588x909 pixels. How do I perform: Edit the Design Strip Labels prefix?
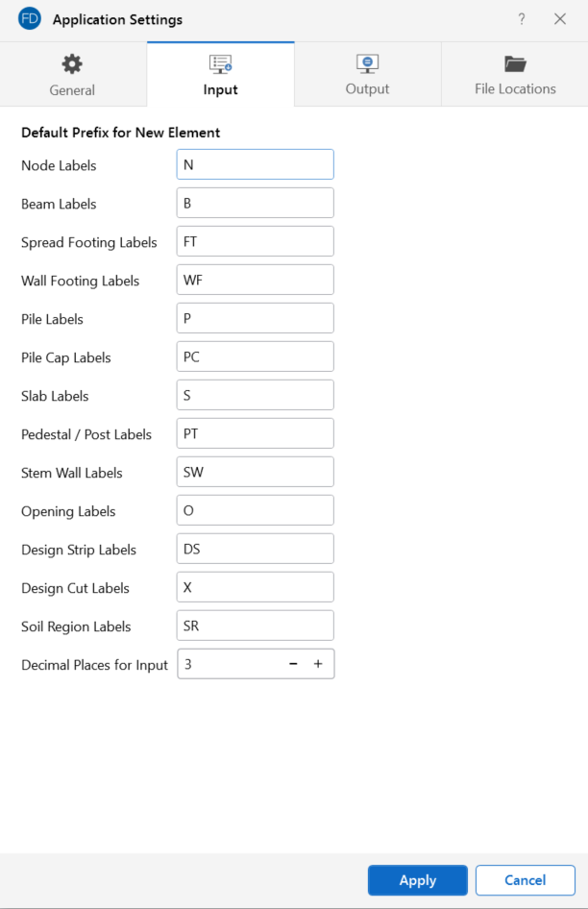(256, 549)
